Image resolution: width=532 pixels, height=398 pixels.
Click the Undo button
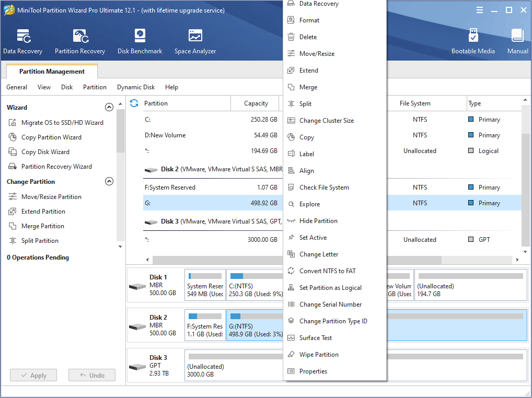(x=92, y=376)
